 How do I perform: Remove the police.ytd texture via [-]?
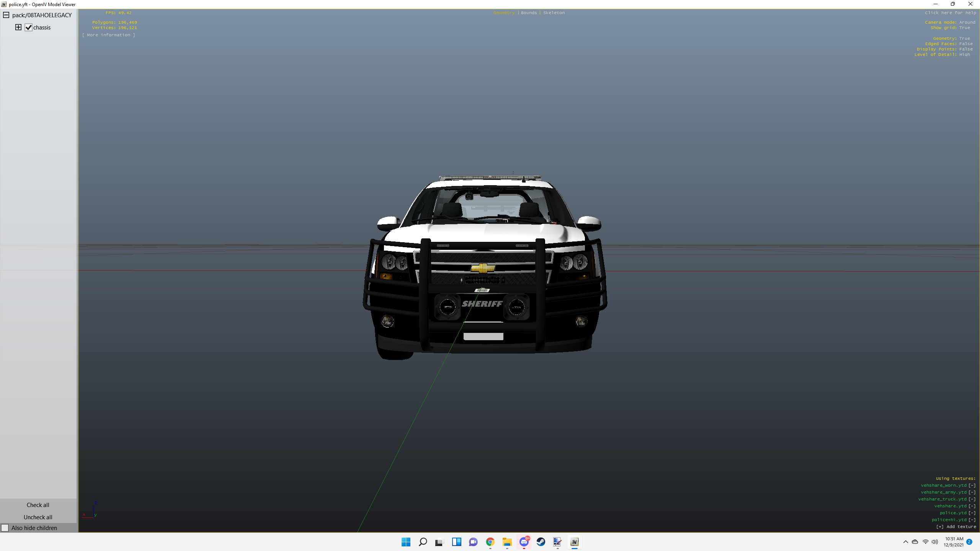(x=972, y=513)
